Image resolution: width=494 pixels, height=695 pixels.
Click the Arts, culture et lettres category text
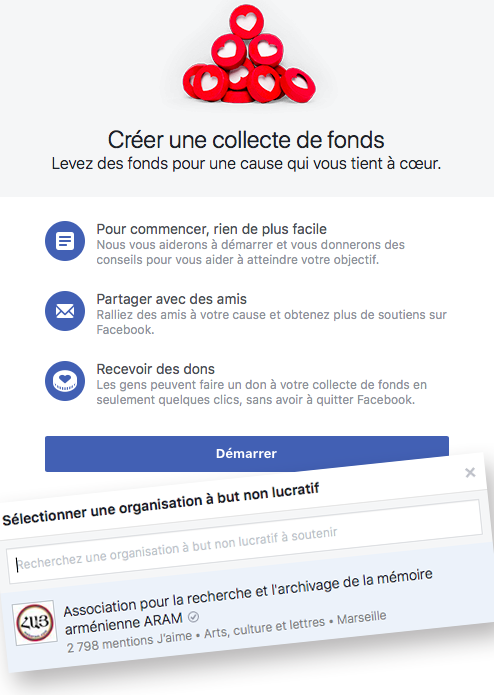265,629
